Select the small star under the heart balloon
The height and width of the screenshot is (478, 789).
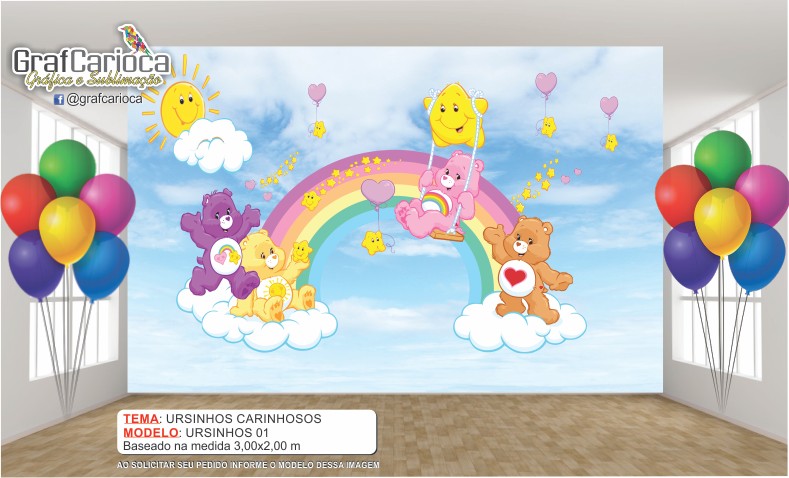(x=374, y=242)
